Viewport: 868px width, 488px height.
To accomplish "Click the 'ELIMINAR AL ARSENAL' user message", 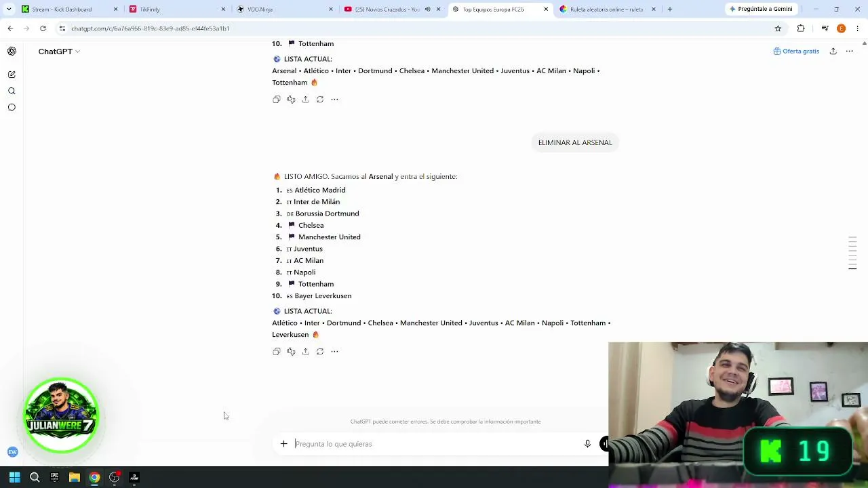I will 575,142.
